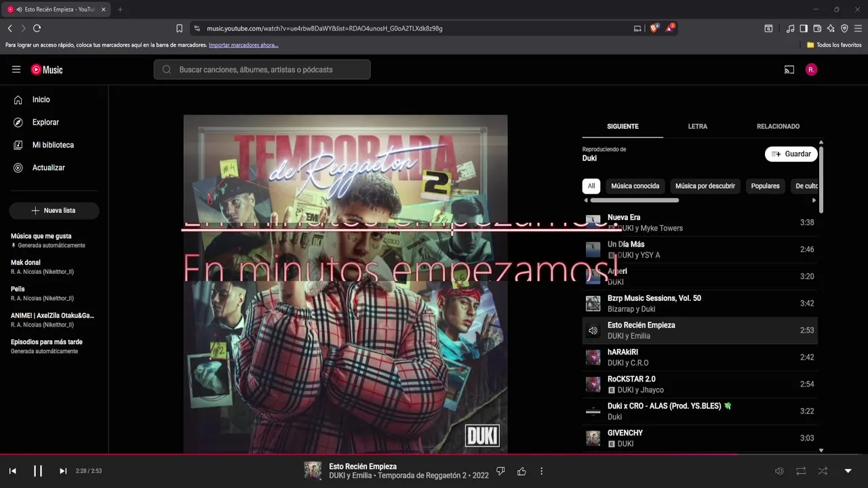This screenshot has height=488, width=868.
Task: Click the GIVENCHY thumbnail
Action: point(593,438)
